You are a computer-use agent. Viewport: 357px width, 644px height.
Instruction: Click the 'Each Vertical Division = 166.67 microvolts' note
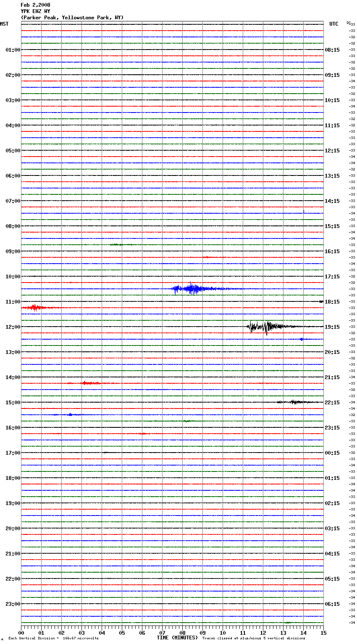tap(53, 639)
